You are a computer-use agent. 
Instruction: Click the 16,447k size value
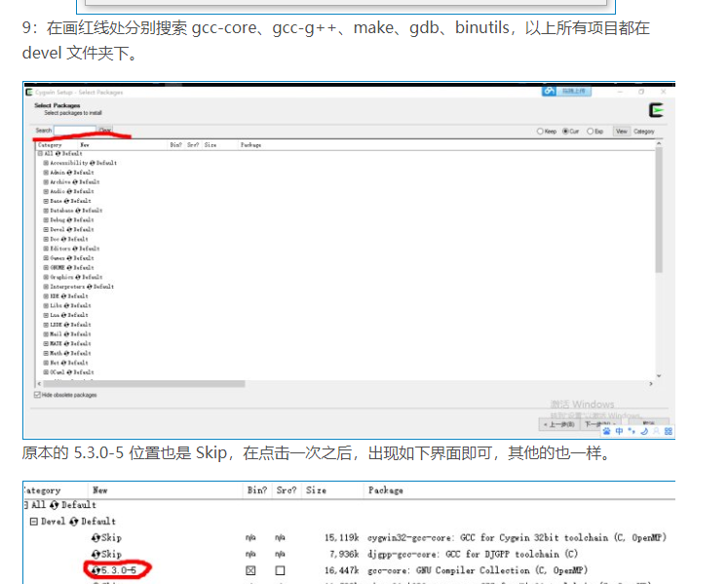click(341, 570)
